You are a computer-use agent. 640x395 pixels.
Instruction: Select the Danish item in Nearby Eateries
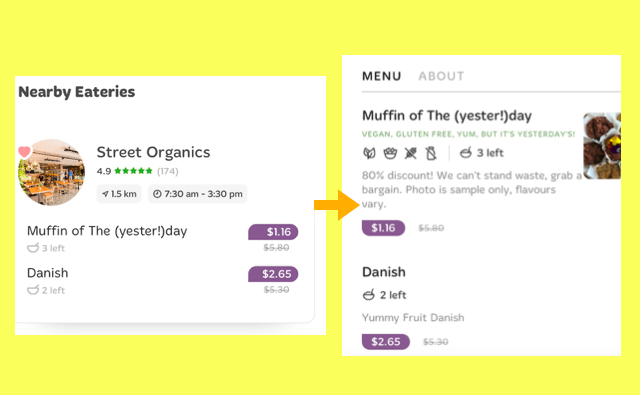tap(47, 273)
